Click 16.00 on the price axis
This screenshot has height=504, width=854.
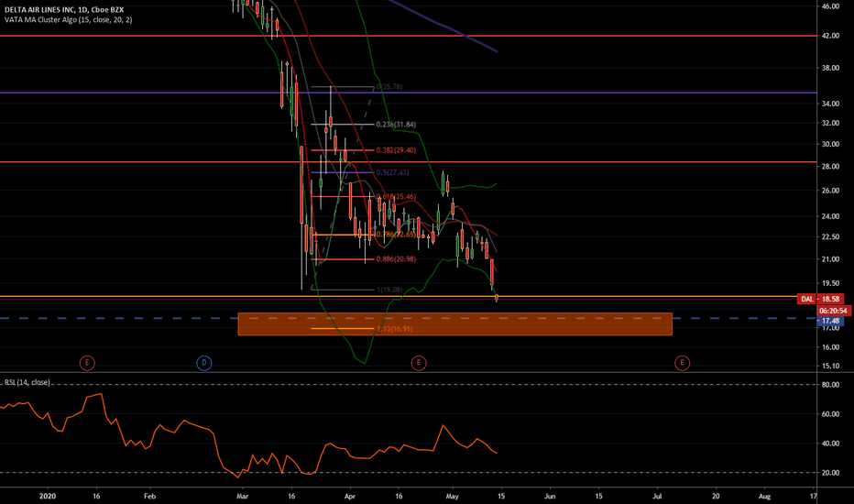[x=830, y=347]
